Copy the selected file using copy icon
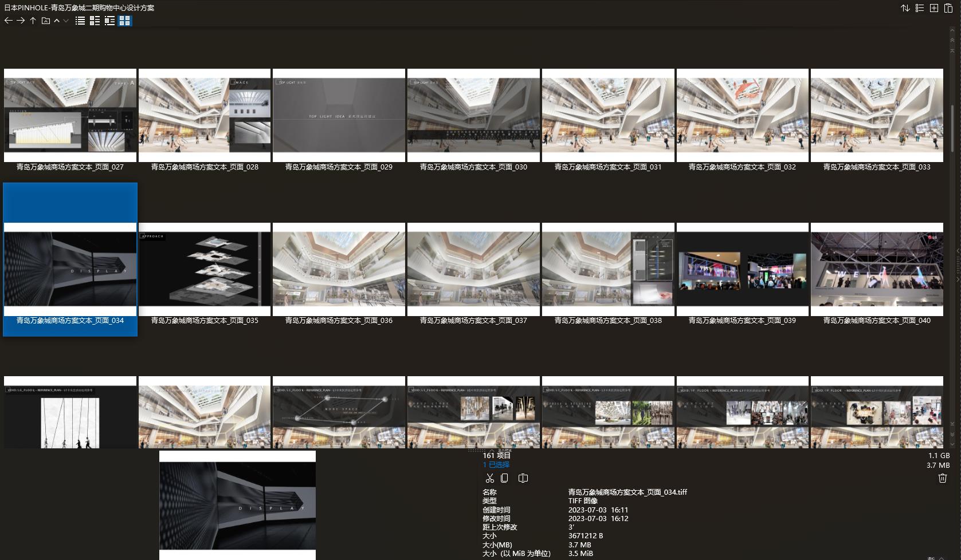Screen dimensions: 961x560 [504, 478]
